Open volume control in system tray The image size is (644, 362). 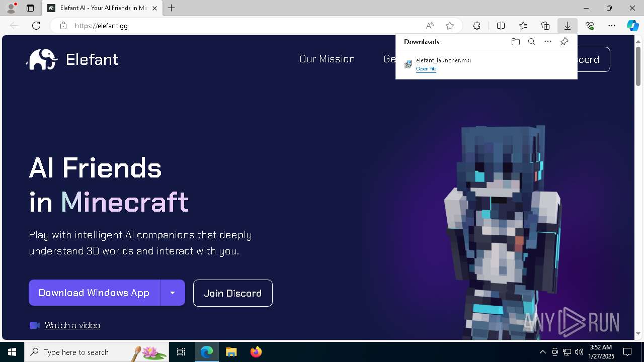point(579,352)
